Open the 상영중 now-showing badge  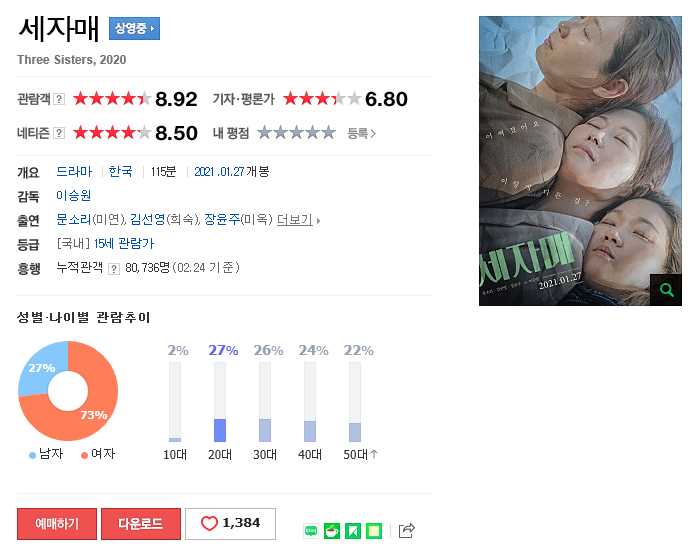134,29
